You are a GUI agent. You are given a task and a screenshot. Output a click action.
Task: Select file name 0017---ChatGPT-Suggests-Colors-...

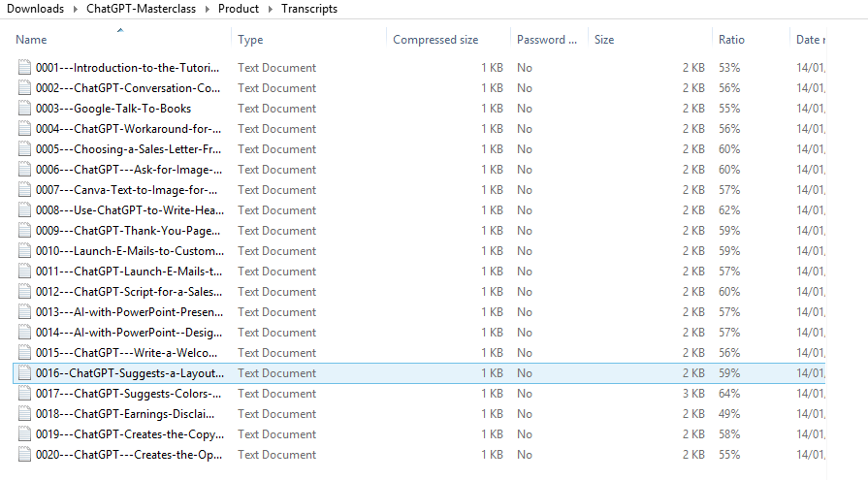(x=128, y=394)
